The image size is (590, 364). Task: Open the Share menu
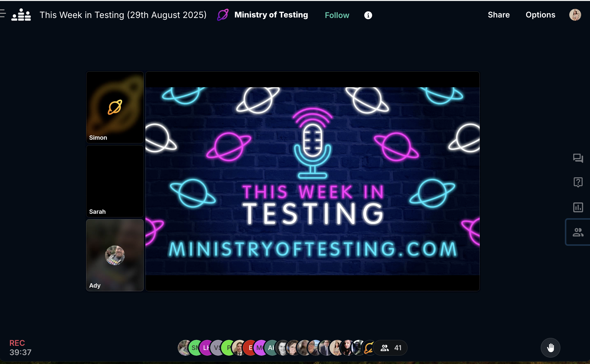pyautogui.click(x=499, y=15)
